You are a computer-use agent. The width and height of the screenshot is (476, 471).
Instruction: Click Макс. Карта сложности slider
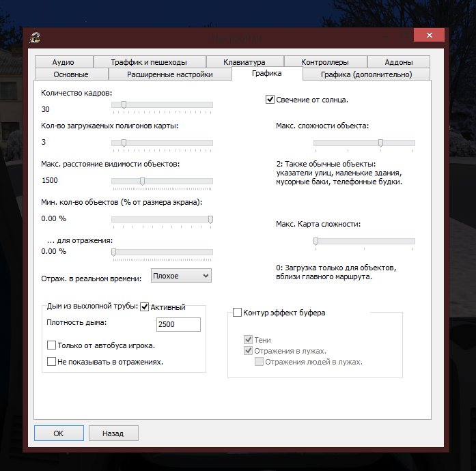pyautogui.click(x=364, y=242)
